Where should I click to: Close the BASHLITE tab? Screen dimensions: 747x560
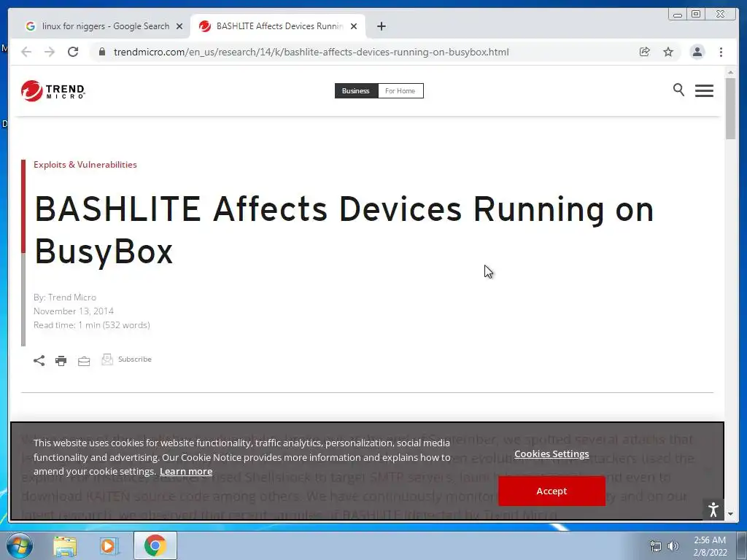pos(354,26)
